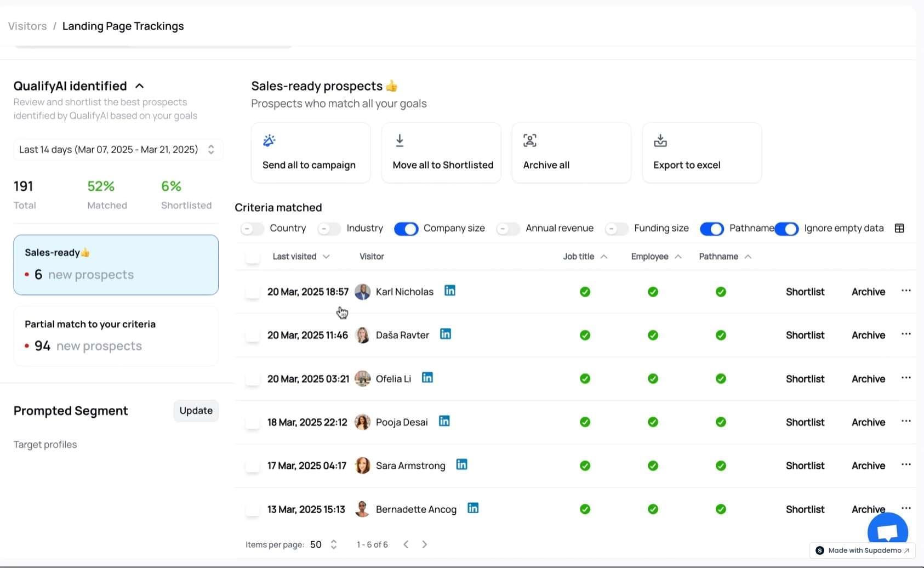Click Update for Prompted Segment
The image size is (924, 568).
[x=196, y=411]
